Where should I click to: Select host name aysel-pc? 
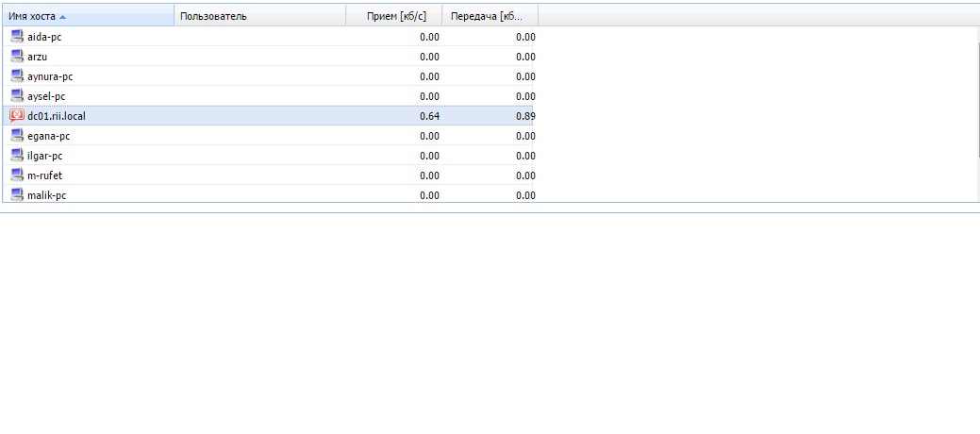46,96
